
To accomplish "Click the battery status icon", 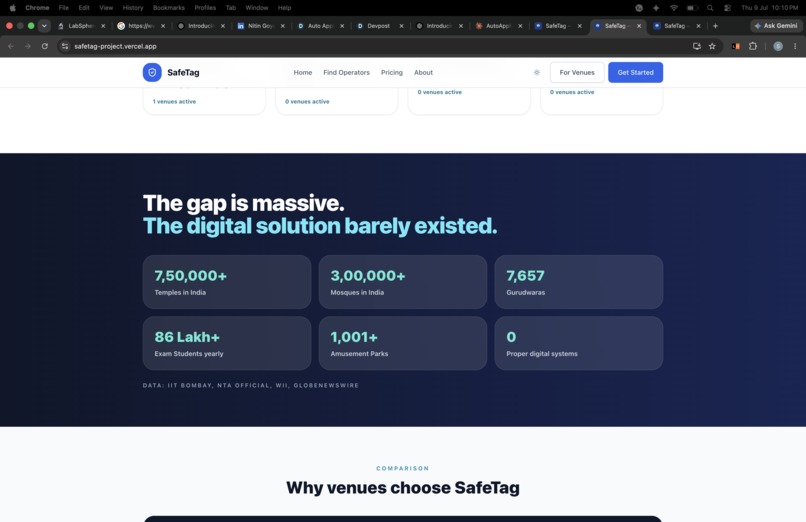I will 692,8.
